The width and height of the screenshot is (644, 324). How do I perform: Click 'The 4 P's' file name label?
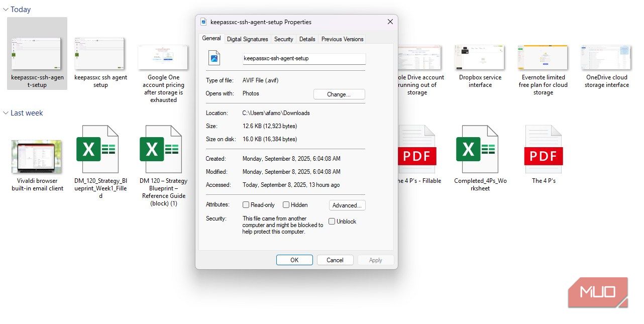point(544,181)
